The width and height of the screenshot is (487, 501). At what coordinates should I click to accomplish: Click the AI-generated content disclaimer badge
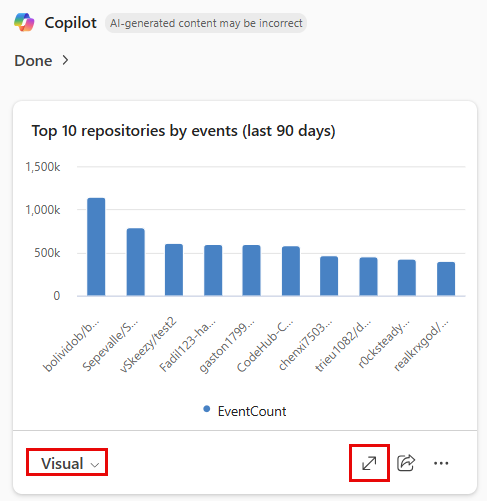[x=206, y=23]
